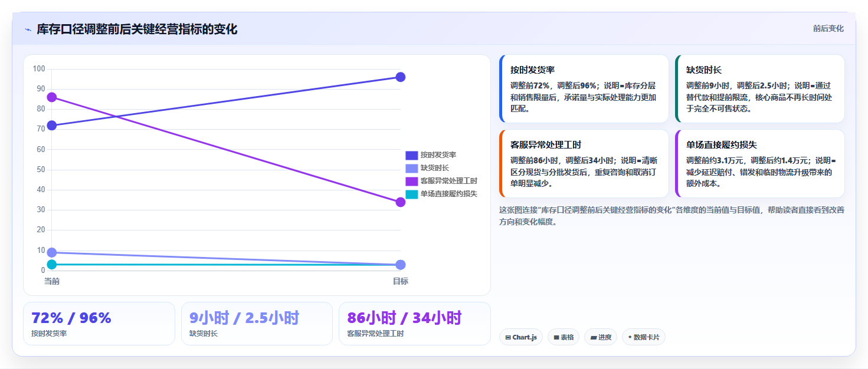Click the 100 y-axis label
Viewport: 868px width, 369px height.
(39, 69)
